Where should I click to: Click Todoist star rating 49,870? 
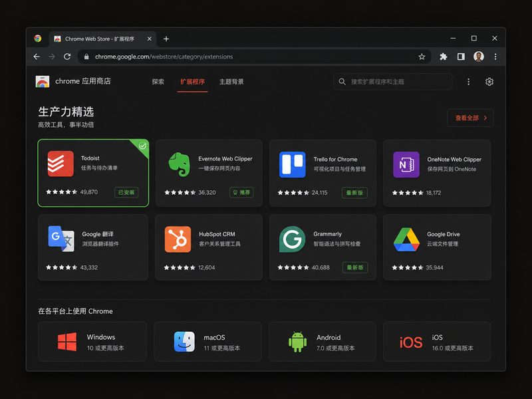pos(72,192)
